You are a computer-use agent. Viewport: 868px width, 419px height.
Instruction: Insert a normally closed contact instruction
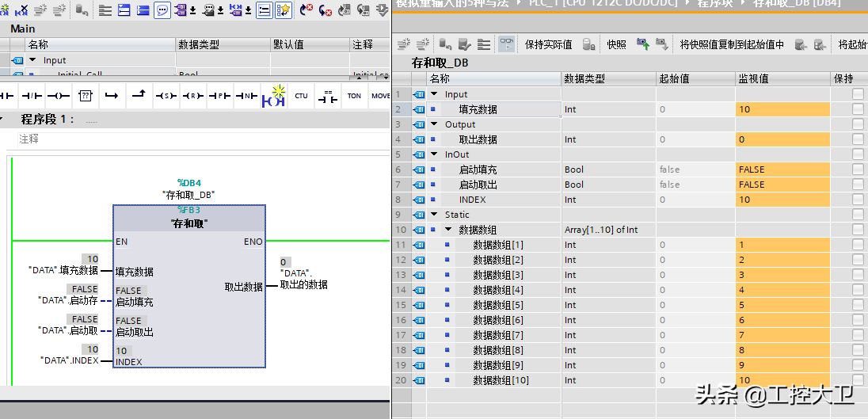coord(32,96)
